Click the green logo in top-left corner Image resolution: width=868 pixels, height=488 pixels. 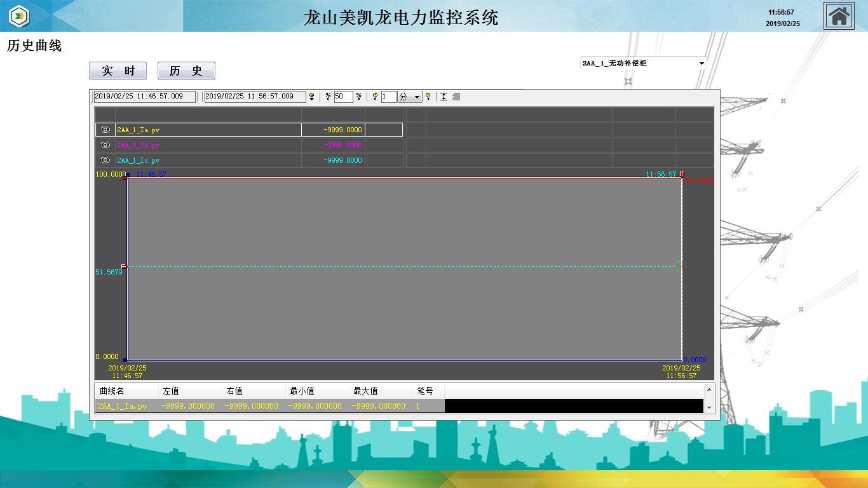(20, 16)
